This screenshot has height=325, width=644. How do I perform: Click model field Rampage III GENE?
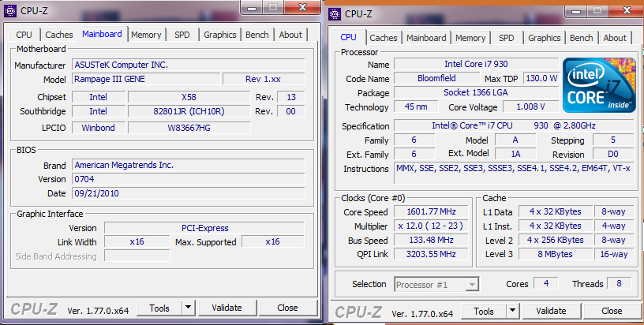coord(146,79)
